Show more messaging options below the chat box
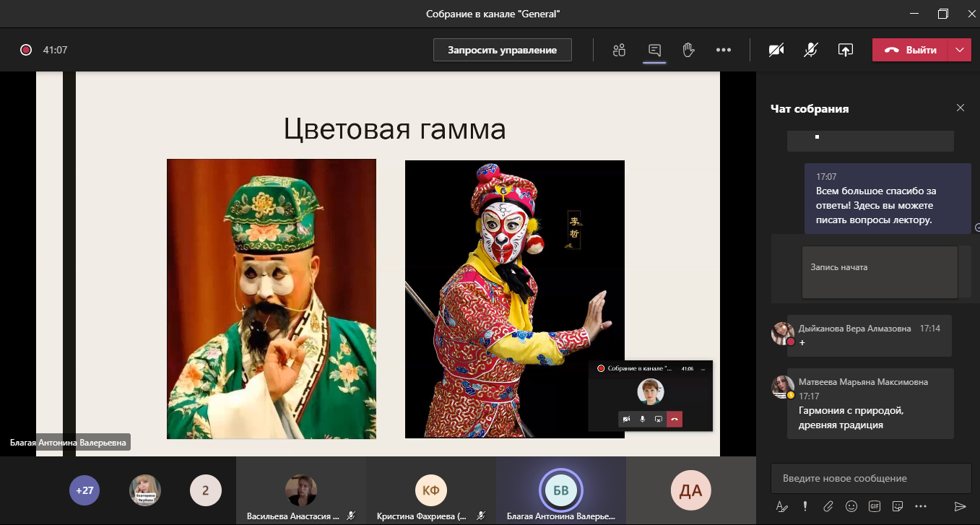Viewport: 980px width, 525px height. pos(921,506)
